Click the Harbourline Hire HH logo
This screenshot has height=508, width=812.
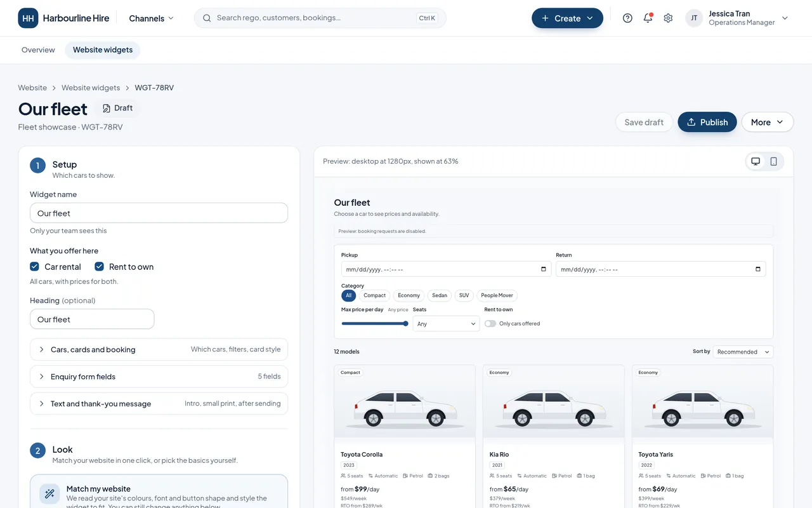(x=28, y=18)
